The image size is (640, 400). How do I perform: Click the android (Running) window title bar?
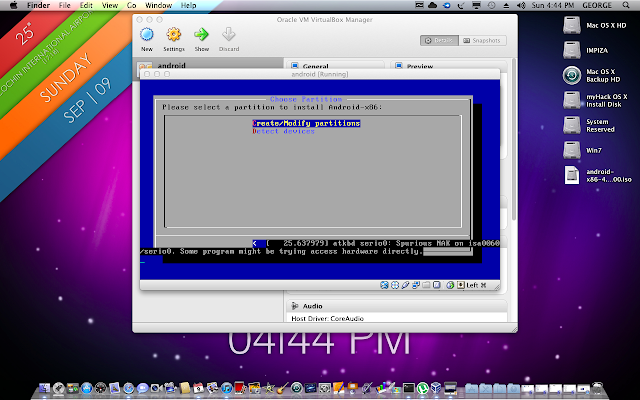[320, 74]
